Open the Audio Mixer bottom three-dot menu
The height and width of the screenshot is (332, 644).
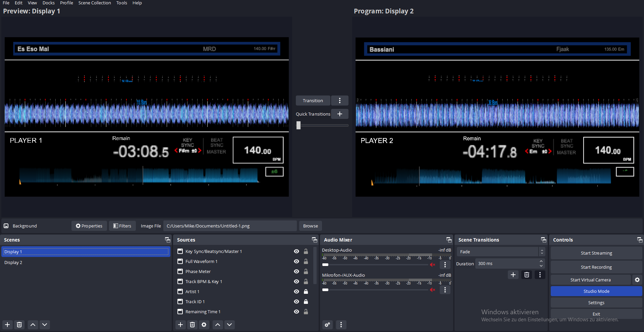pyautogui.click(x=341, y=325)
